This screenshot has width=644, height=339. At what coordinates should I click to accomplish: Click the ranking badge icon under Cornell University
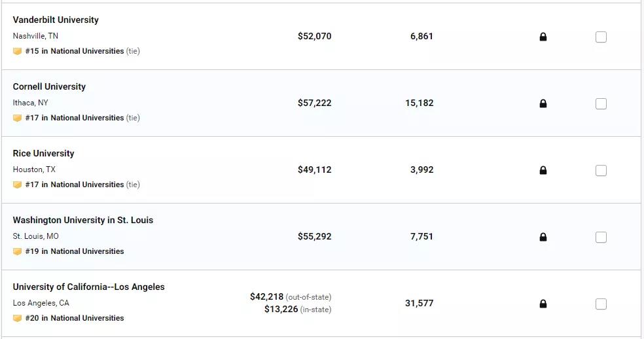tap(17, 118)
